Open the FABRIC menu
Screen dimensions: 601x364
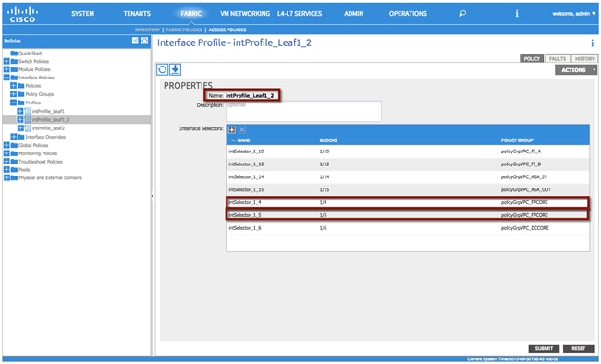pos(190,14)
